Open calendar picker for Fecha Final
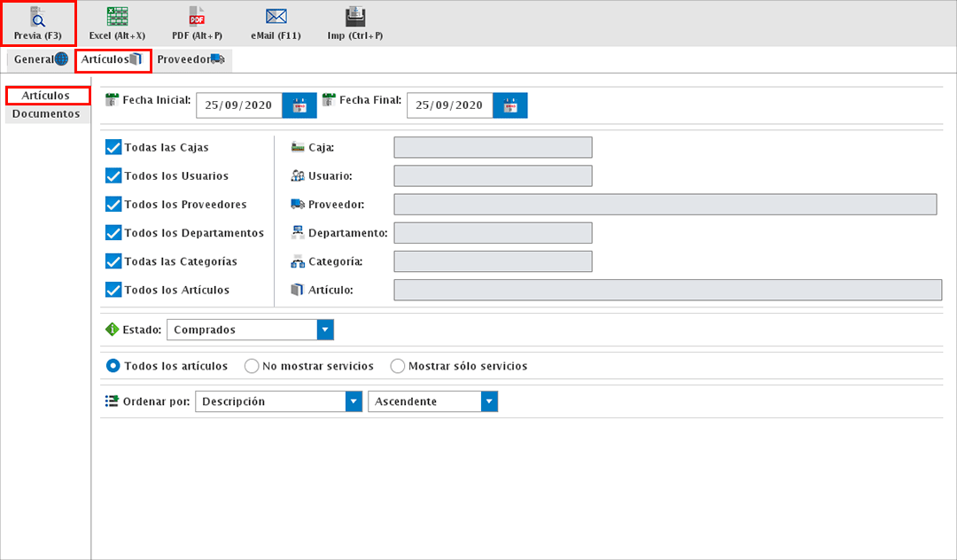This screenshot has width=957, height=560. 510,105
